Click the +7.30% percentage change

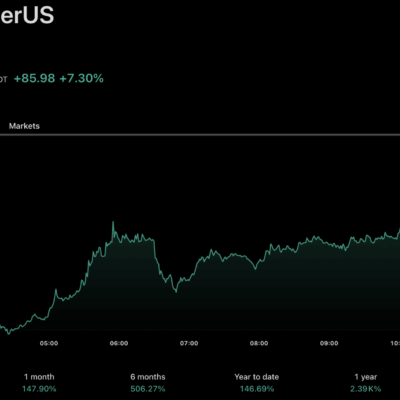pyautogui.click(x=81, y=78)
